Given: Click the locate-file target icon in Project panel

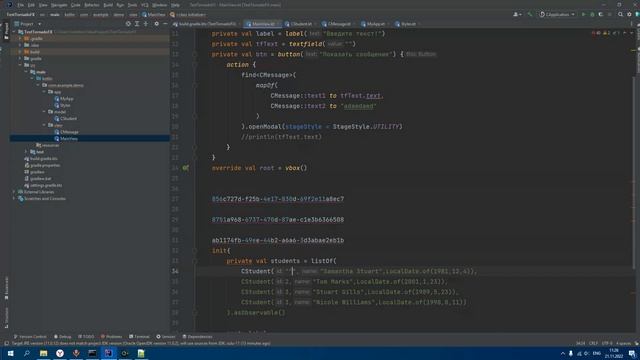Looking at the screenshot, I should coord(128,24).
